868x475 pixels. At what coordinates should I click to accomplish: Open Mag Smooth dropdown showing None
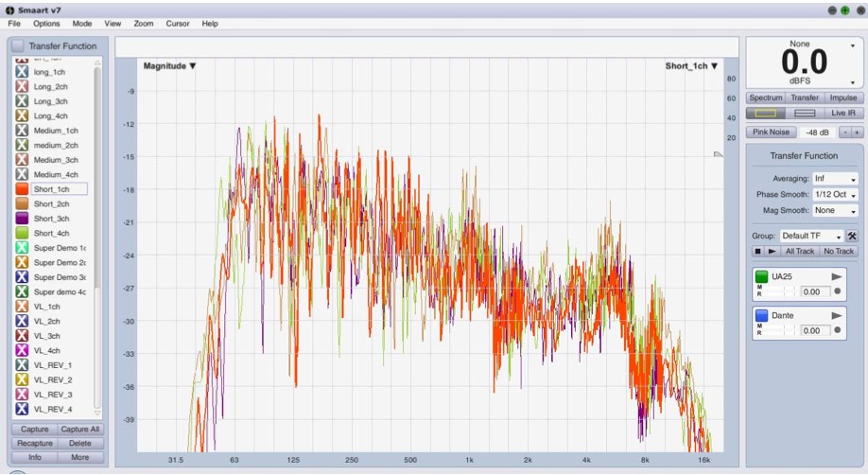835,211
